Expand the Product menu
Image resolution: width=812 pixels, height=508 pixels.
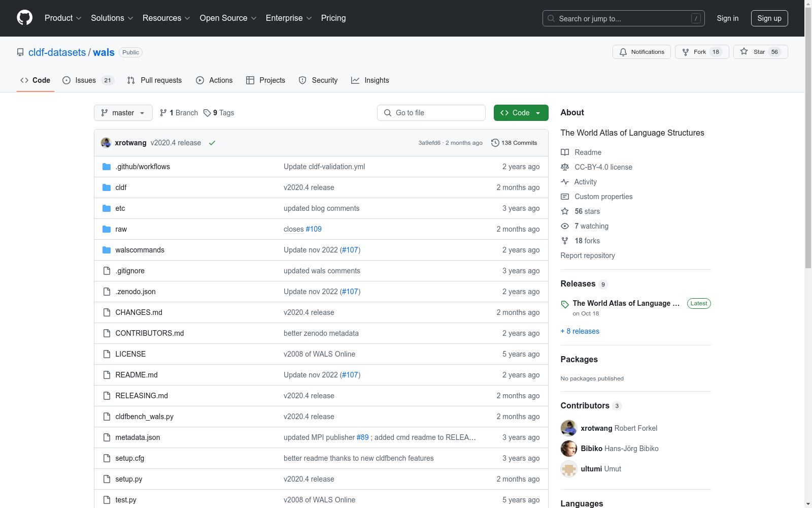tap(63, 18)
